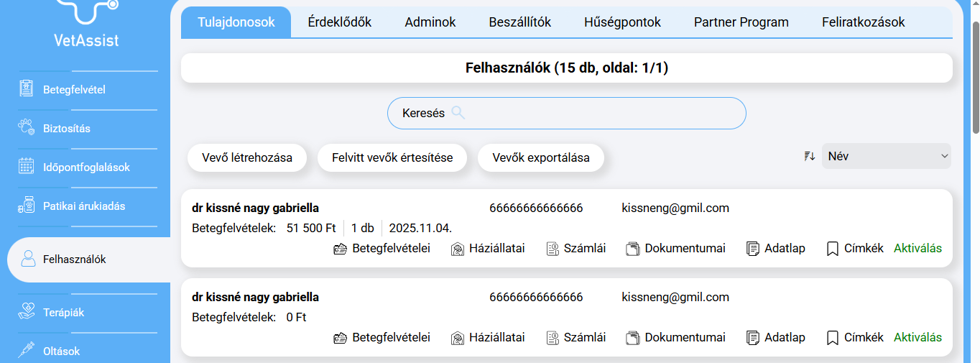Open the Partner Program tab
The width and height of the screenshot is (980, 363).
(741, 22)
